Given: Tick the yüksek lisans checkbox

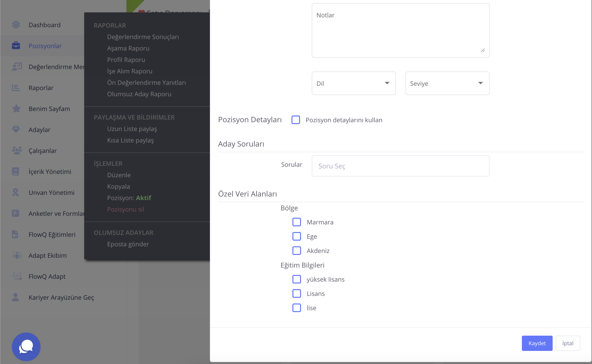Looking at the screenshot, I should tap(296, 279).
